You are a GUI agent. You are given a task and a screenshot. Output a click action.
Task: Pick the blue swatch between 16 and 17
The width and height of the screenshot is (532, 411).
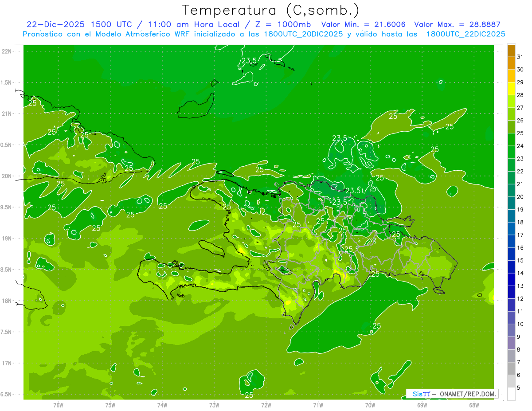[511, 241]
